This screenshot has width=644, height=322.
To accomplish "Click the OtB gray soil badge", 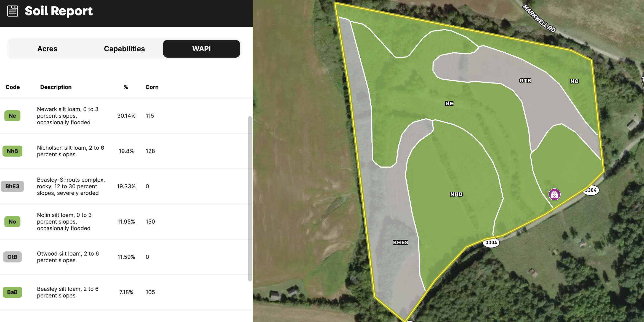I will [x=12, y=257].
